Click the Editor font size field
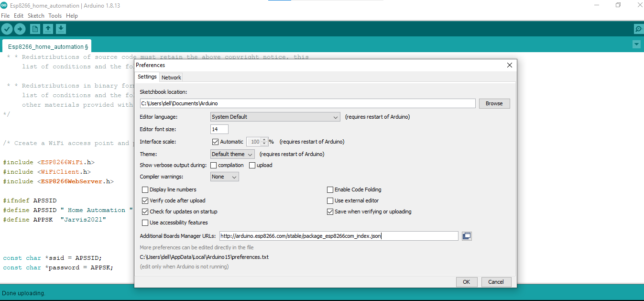This screenshot has height=301, width=644. 219,129
